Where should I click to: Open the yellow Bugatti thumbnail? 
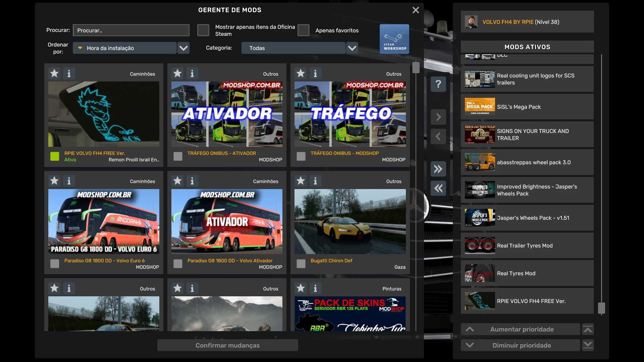point(350,222)
